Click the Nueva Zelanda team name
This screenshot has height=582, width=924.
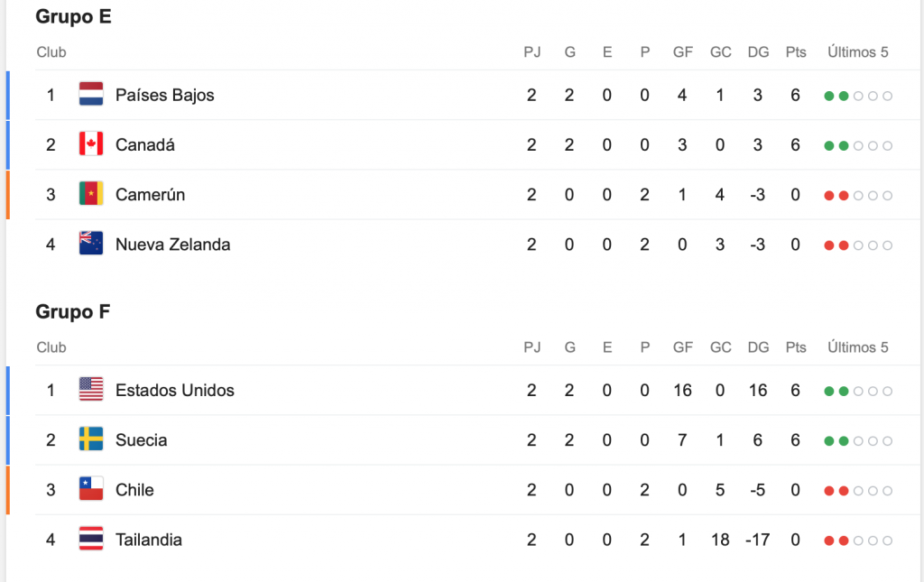pos(172,244)
